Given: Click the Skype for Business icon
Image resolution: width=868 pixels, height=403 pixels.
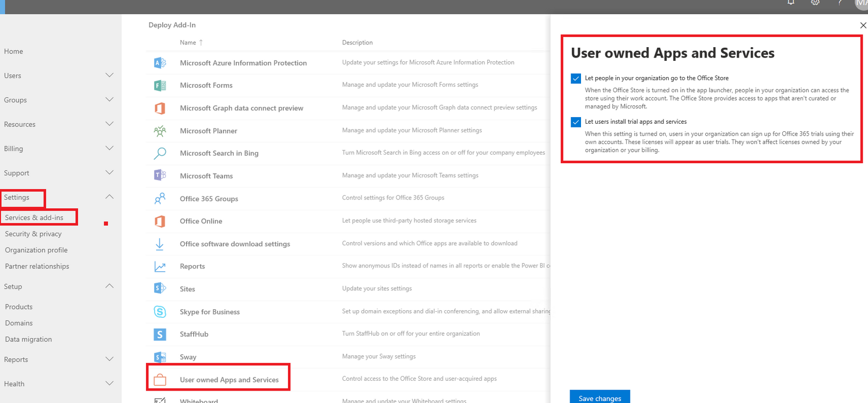Looking at the screenshot, I should (159, 312).
